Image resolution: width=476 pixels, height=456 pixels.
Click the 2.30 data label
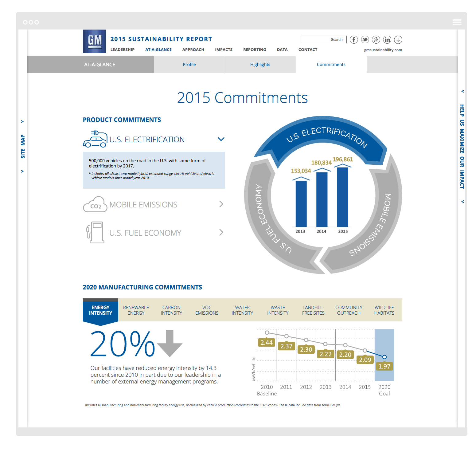point(306,349)
